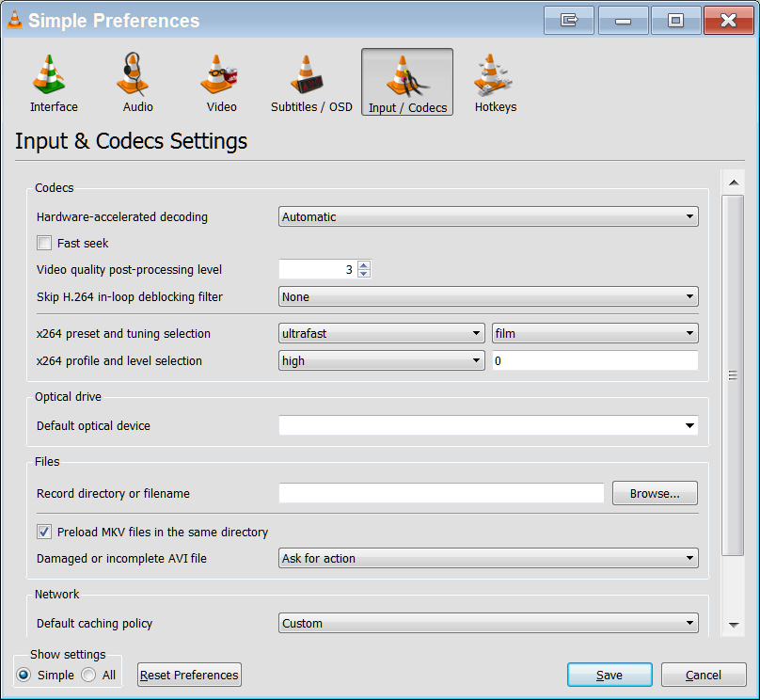Click the vertical scrollbar thumb
Screen dimensions: 760x700
pos(733,375)
